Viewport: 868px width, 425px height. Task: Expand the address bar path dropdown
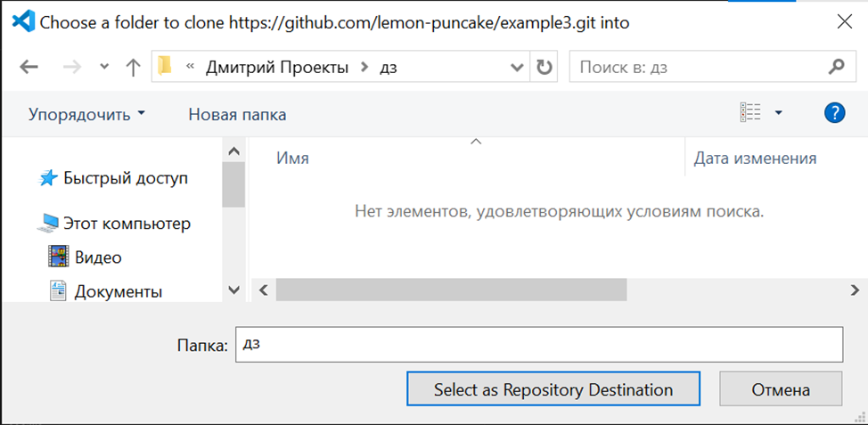tap(517, 68)
